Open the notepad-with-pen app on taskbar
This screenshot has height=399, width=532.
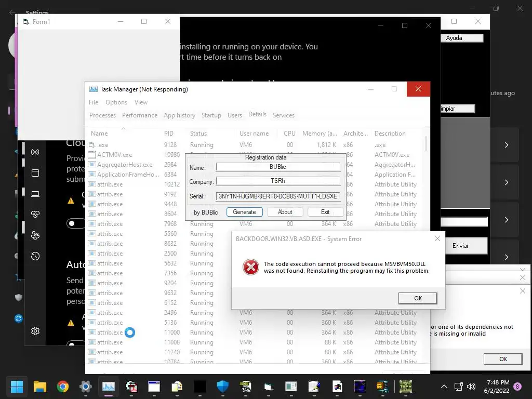tap(314, 387)
